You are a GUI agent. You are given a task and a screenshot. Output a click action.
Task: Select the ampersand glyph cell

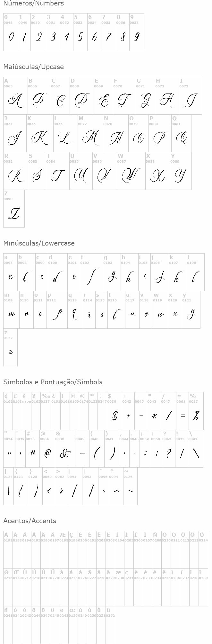[65, 449]
